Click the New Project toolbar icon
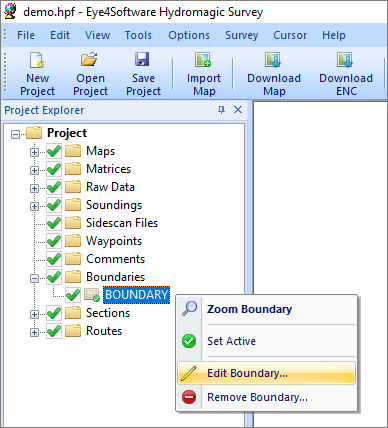 [x=37, y=60]
